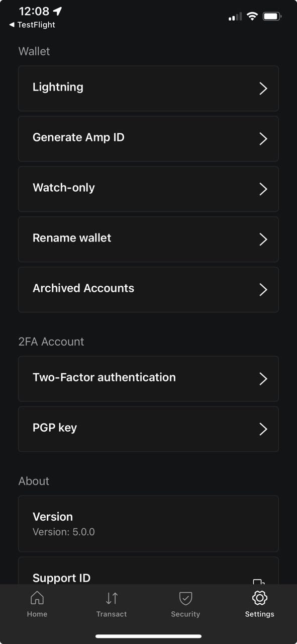Open the Security shield icon

coord(185,598)
